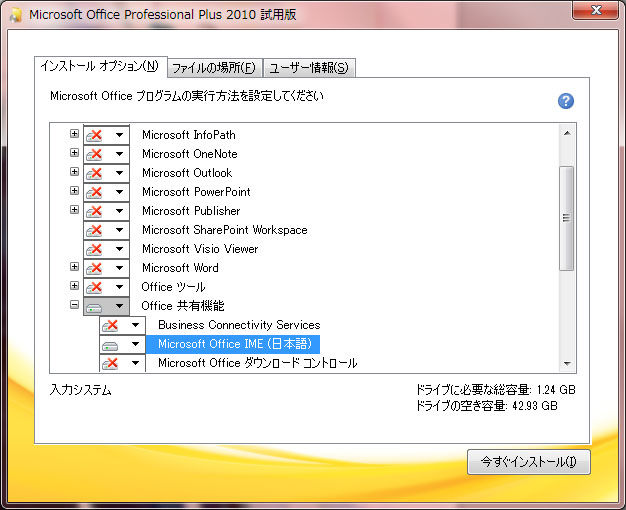
Task: Click the drive icon for Microsoft Office IME
Action: tap(110, 345)
